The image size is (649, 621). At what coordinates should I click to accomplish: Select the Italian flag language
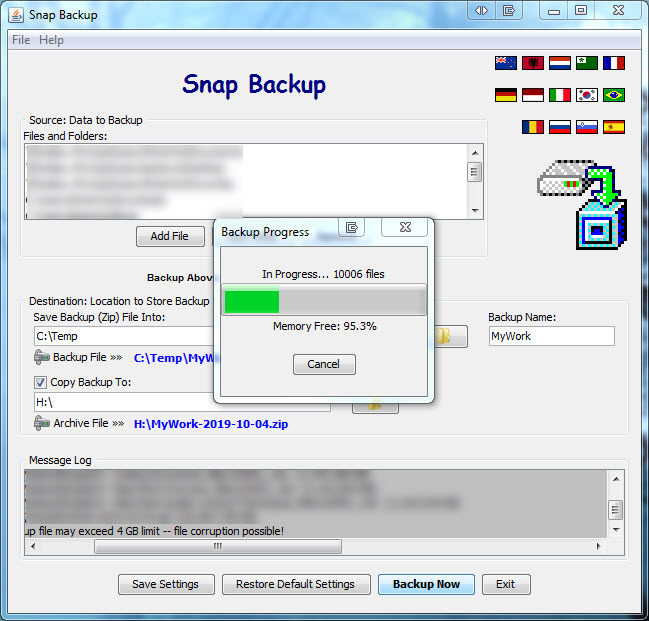[x=560, y=95]
